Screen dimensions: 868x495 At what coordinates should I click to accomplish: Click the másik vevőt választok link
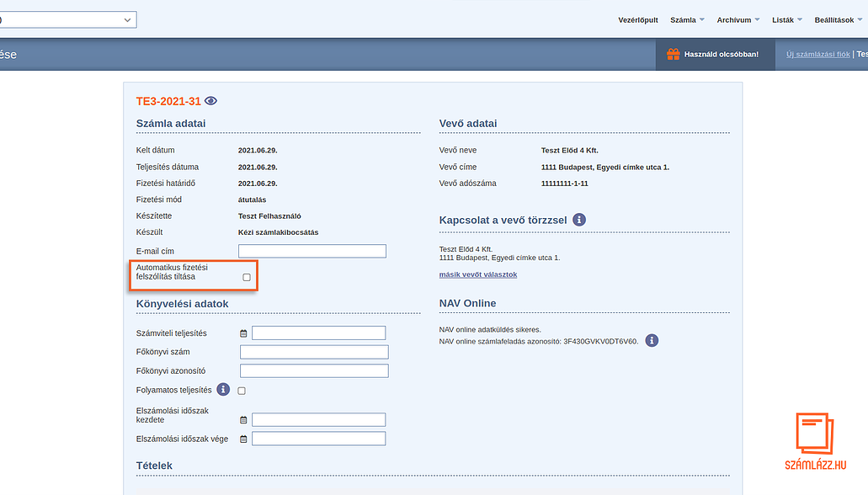pyautogui.click(x=477, y=274)
